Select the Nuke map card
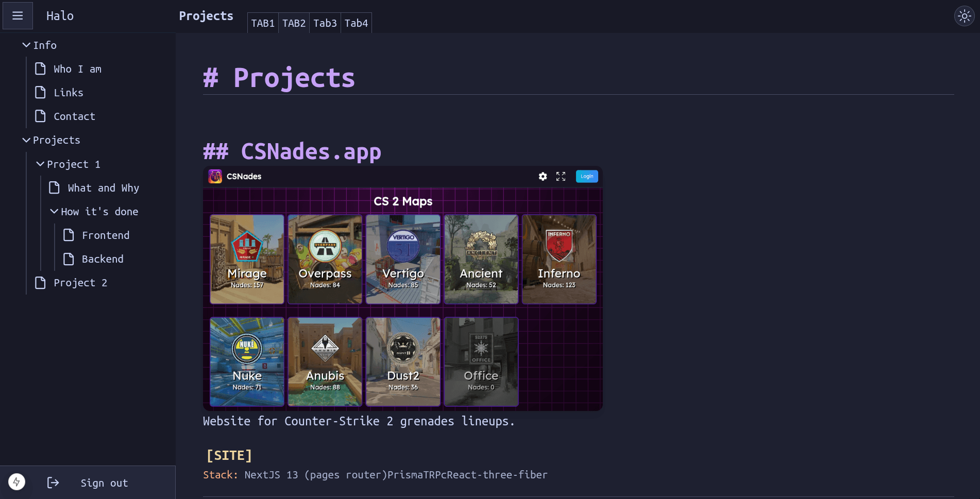 [x=247, y=362]
